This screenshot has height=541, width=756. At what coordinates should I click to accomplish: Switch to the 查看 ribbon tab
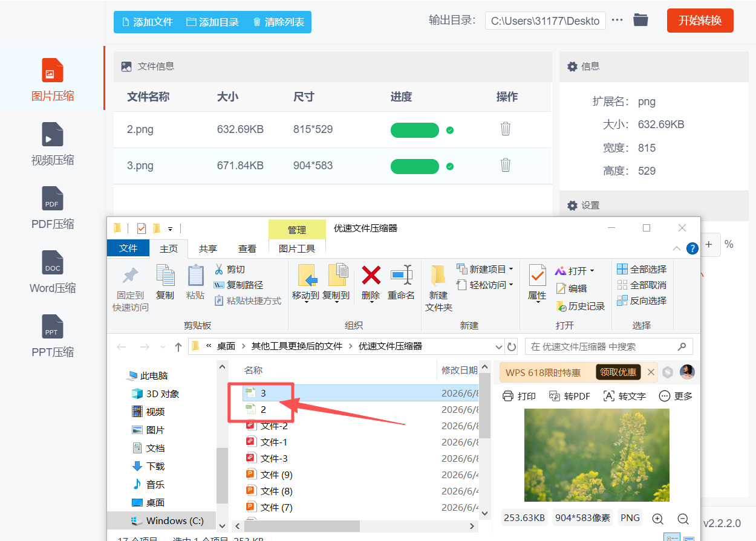point(247,248)
